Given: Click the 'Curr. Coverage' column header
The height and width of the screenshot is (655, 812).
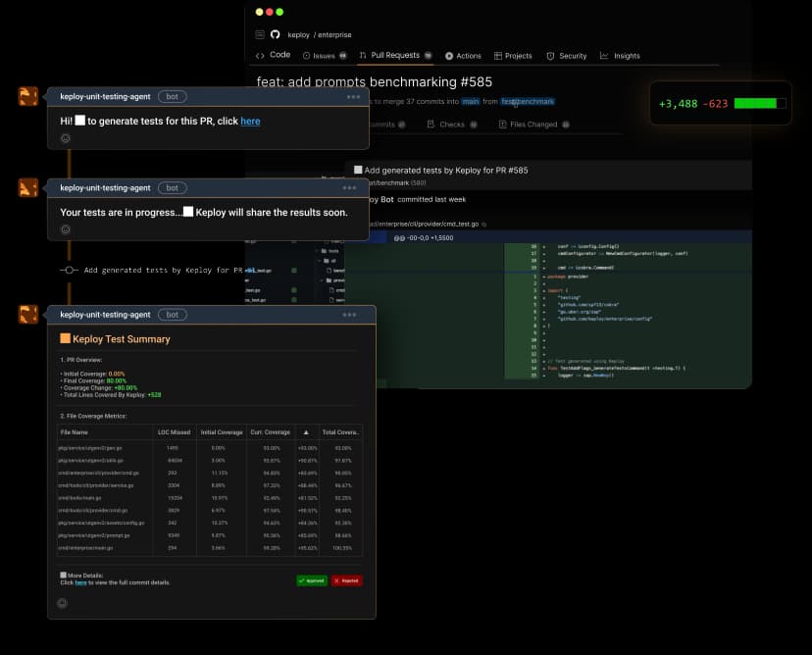Looking at the screenshot, I should [x=271, y=432].
